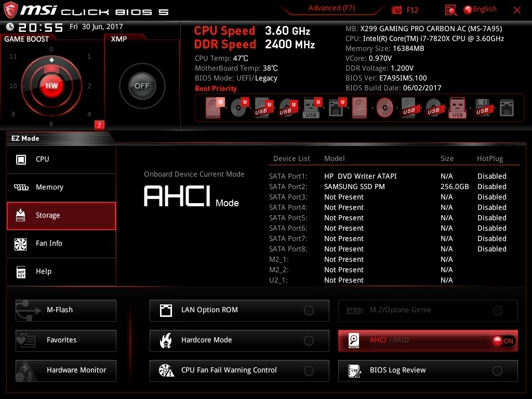Click the last network boot device icon

click(507, 108)
